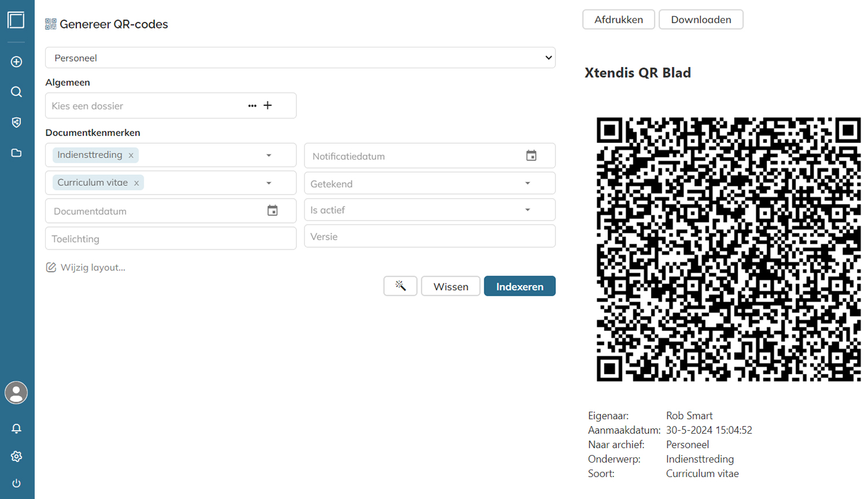Focus the Versie field
This screenshot has height=499, width=868.
[x=430, y=236]
